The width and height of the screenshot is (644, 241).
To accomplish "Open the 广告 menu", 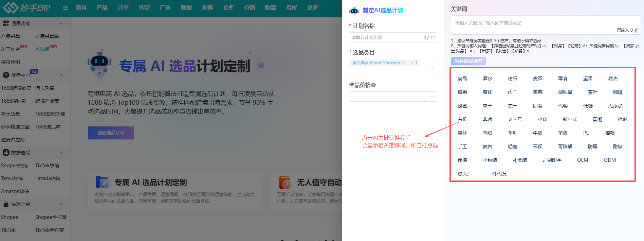I will click(165, 7).
